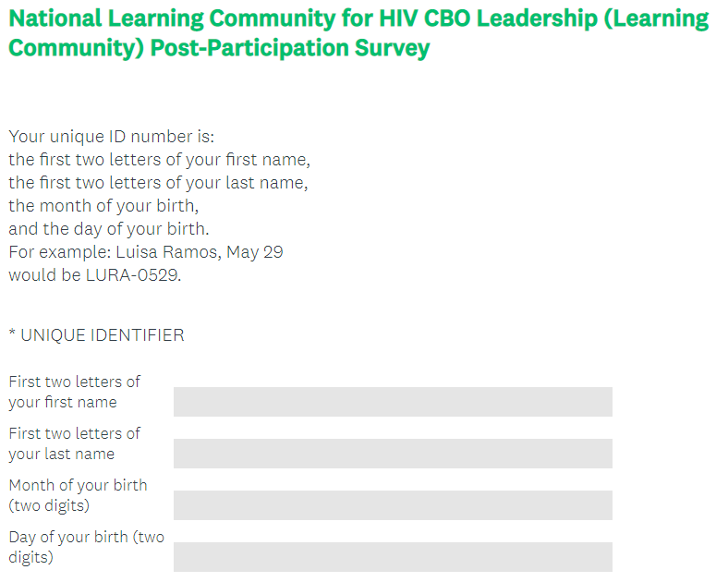This screenshot has height=582, width=728.
Task: Click the required asterisk before UNIQUE IDENTIFIER
Action: pyautogui.click(x=12, y=335)
